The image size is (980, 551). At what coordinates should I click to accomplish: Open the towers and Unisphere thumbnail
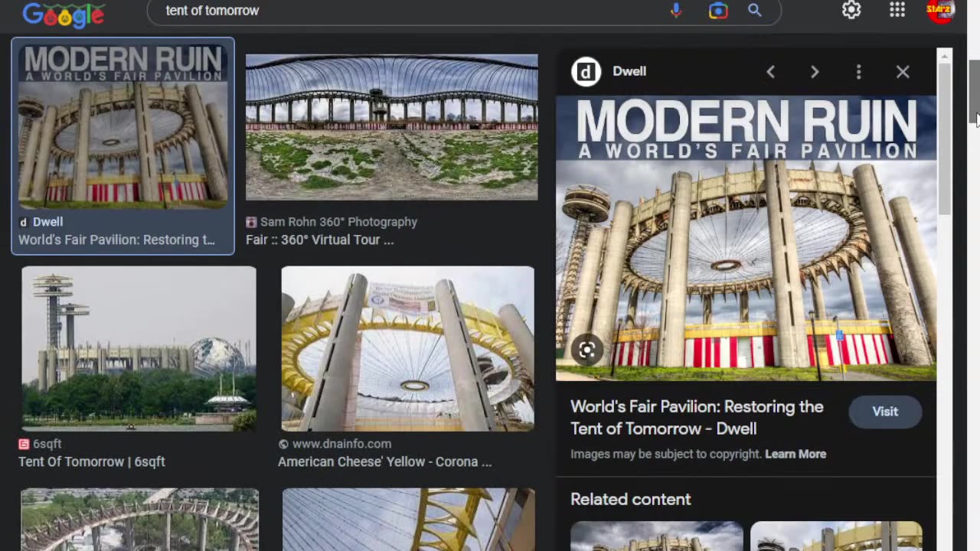(139, 349)
